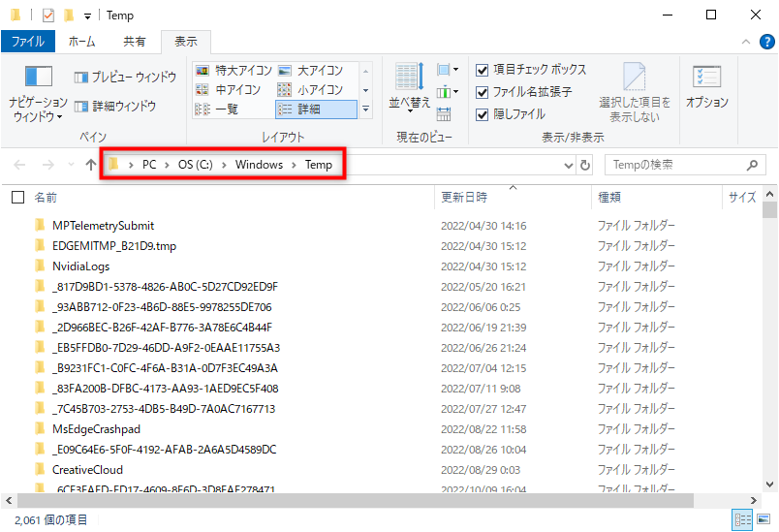Select the Extra large icons (特大アイコン) layout
The height and width of the screenshot is (532, 779).
coord(234,71)
